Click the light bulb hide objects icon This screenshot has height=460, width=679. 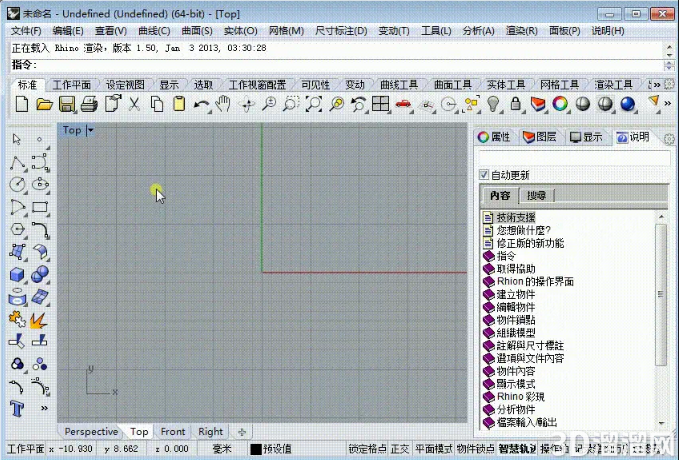click(493, 104)
